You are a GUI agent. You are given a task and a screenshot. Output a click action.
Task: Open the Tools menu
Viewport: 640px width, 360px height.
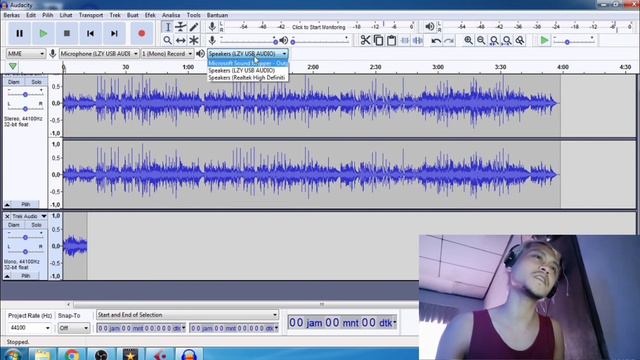[x=193, y=15]
